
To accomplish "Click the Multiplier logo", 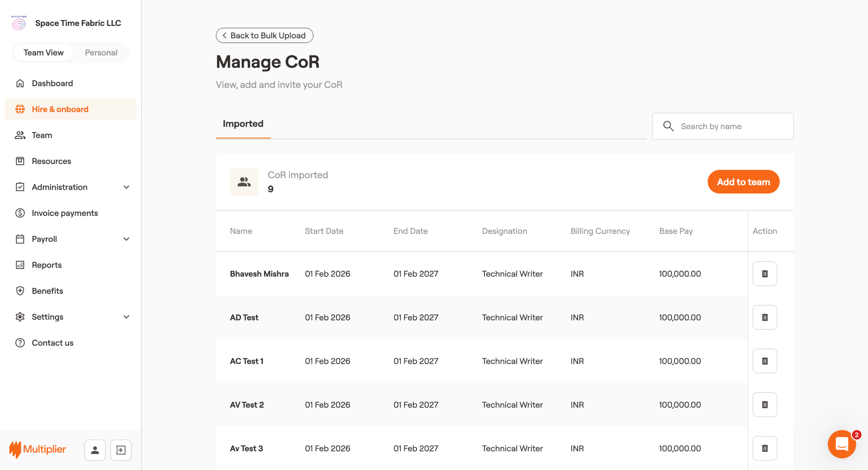I will (x=38, y=449).
